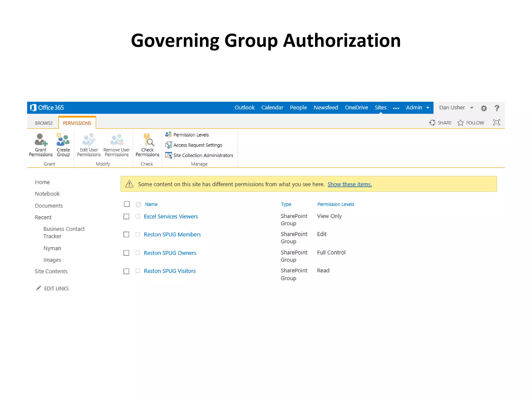Open Calendar from the top bar
The image size is (532, 399).
[272, 108]
